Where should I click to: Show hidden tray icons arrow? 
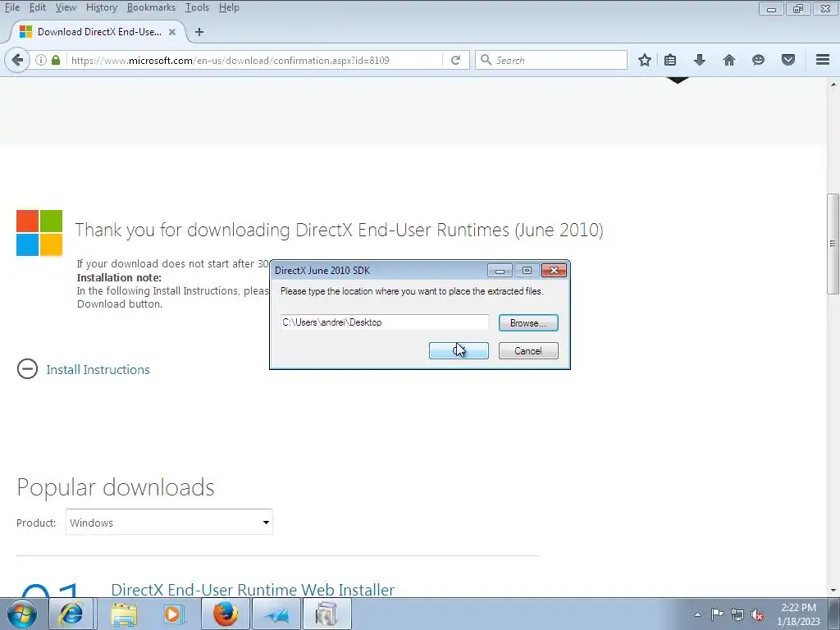(x=697, y=614)
